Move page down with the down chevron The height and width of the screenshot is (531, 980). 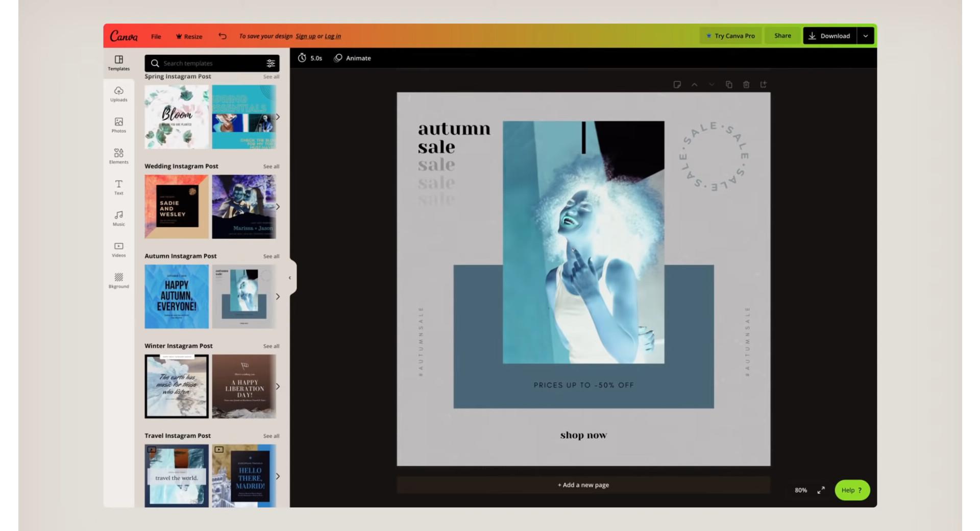[x=712, y=84]
